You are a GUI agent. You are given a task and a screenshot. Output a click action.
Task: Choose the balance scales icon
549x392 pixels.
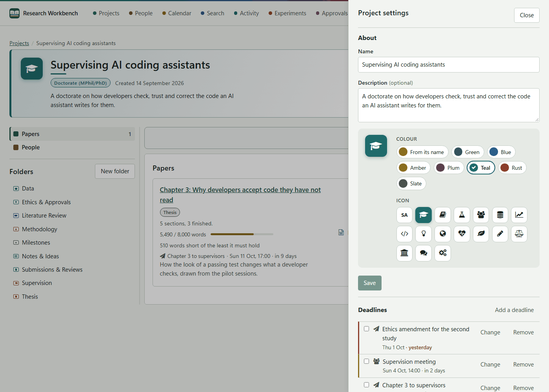pos(519,234)
